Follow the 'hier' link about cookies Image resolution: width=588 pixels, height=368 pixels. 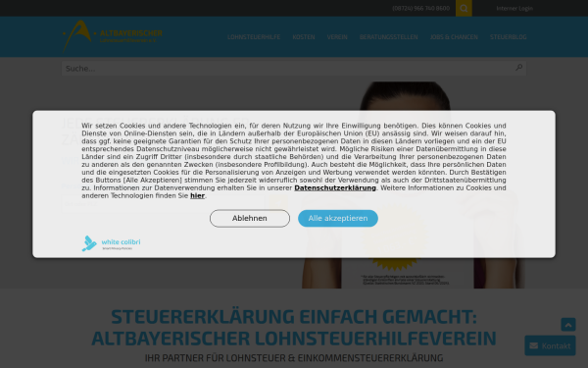[197, 195]
